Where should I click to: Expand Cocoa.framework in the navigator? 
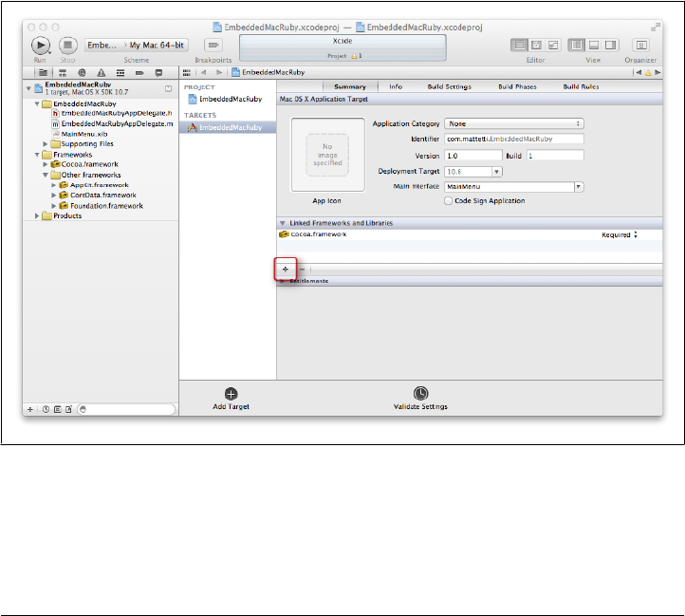click(45, 164)
